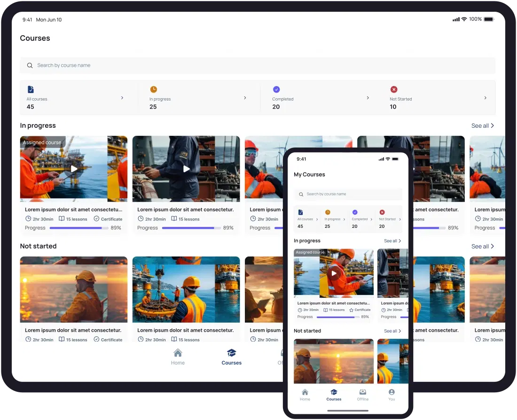Tap the phone You profile icon
The width and height of the screenshot is (517, 420).
392,392
